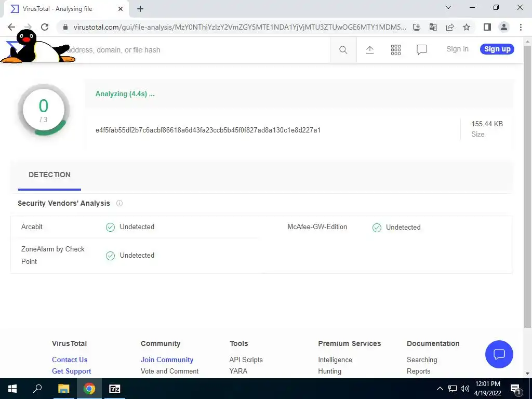Reload the VirusTotal page
The width and height of the screenshot is (532, 399).
click(45, 27)
